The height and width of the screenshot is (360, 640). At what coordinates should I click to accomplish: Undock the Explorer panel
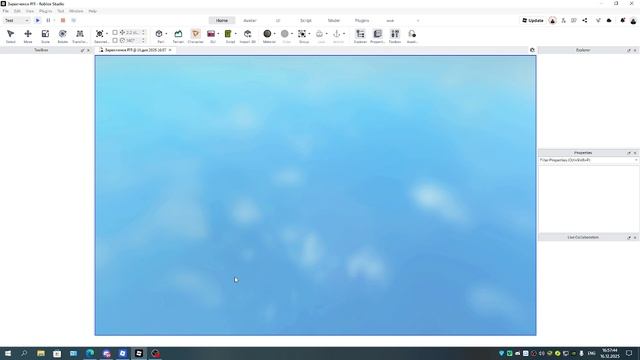629,50
